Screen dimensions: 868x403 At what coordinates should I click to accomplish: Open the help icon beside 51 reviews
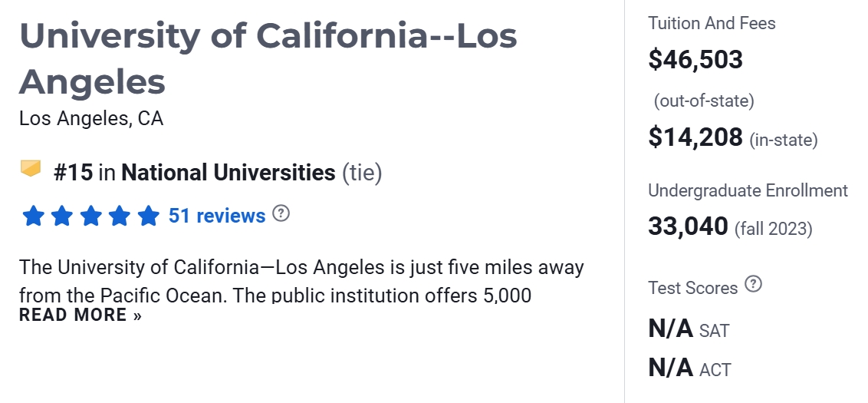tap(281, 214)
